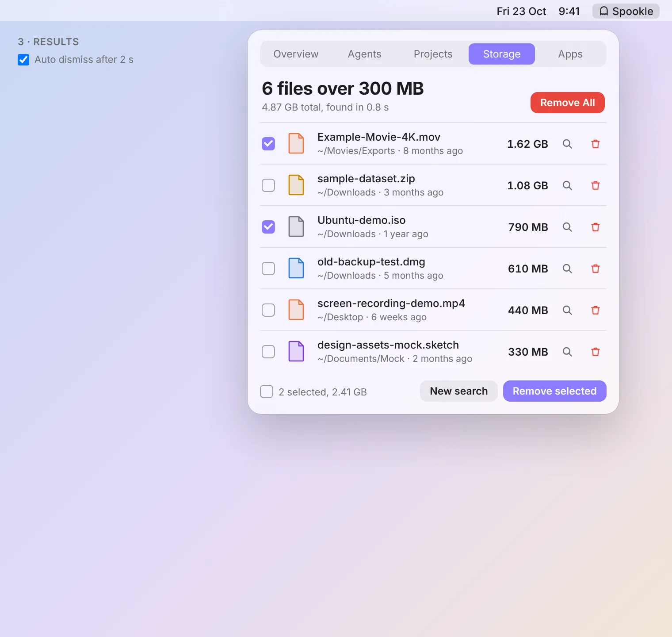Delete Example-Movie-4K.mov using its trash icon
The height and width of the screenshot is (637, 672).
[x=596, y=144]
